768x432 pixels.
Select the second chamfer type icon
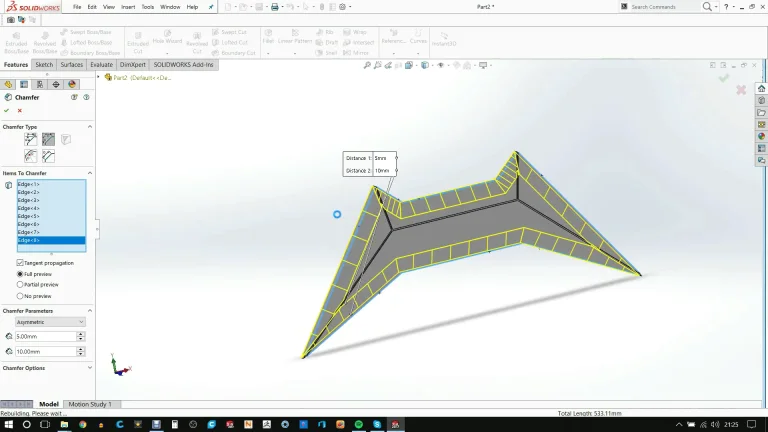point(48,140)
